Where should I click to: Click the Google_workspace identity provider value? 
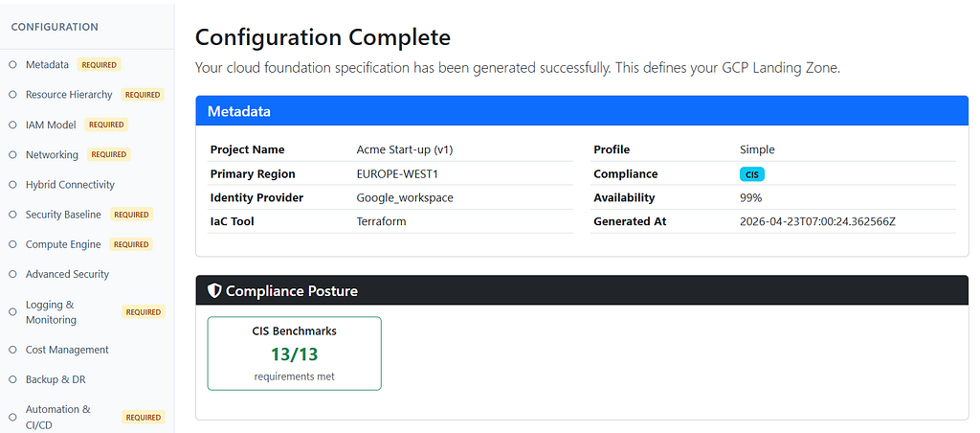click(x=405, y=197)
